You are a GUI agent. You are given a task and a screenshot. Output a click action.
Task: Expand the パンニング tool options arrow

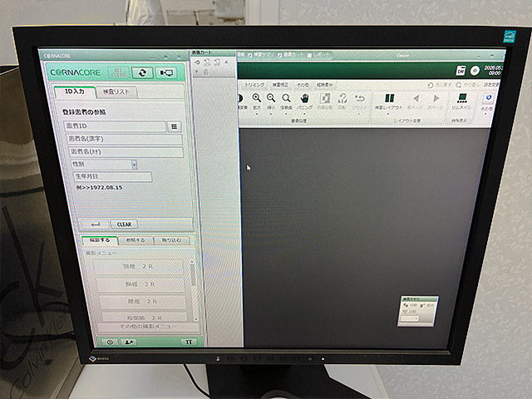[x=304, y=114]
